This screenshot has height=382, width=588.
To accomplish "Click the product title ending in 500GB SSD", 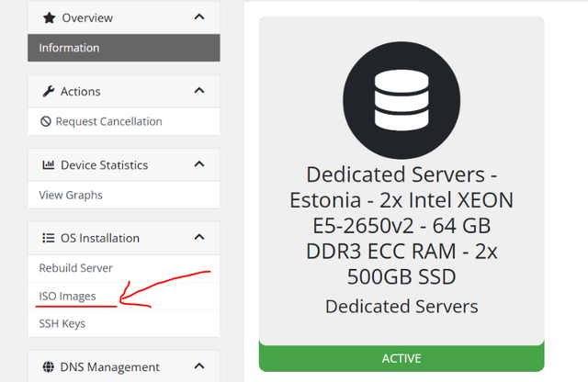I will 401,226.
